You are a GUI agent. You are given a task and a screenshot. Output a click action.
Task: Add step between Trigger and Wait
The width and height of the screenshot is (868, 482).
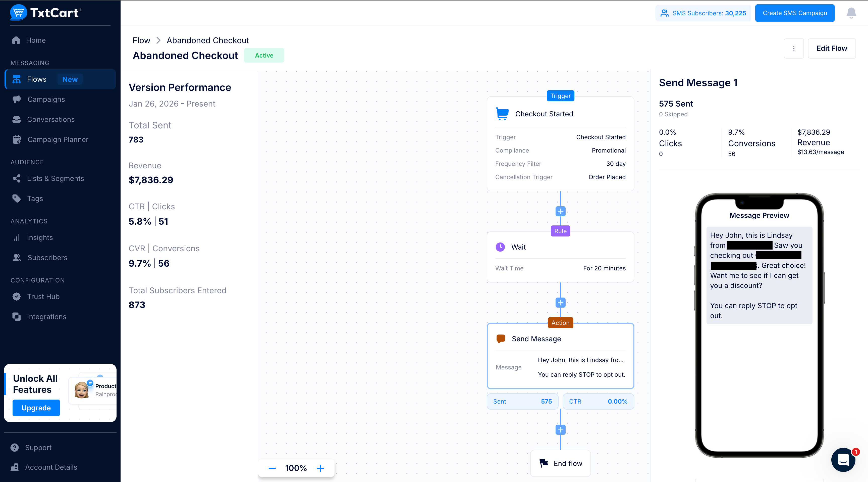pyautogui.click(x=560, y=211)
